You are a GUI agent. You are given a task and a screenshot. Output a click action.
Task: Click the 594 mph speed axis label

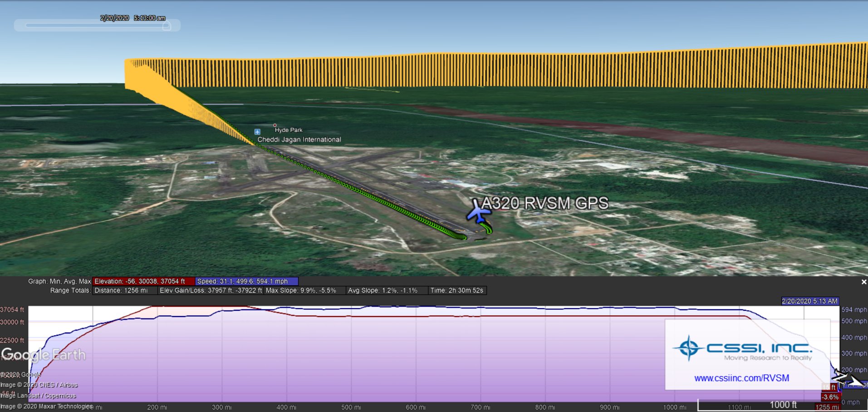pyautogui.click(x=854, y=309)
